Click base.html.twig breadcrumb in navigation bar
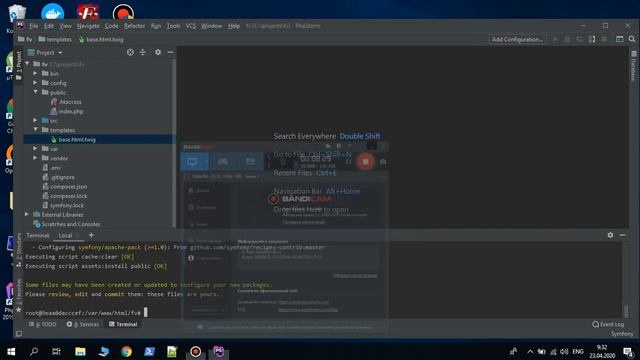The width and height of the screenshot is (640, 360). [101, 40]
